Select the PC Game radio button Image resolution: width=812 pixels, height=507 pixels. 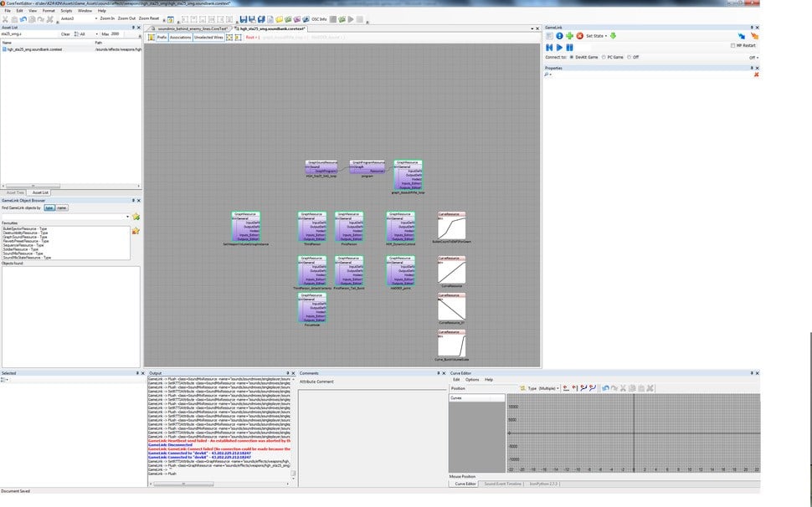click(605, 57)
